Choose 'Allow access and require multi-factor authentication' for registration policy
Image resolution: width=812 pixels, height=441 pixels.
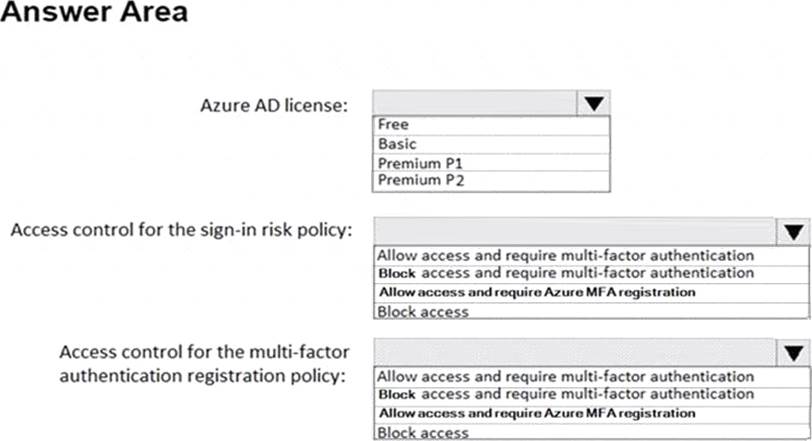click(566, 377)
